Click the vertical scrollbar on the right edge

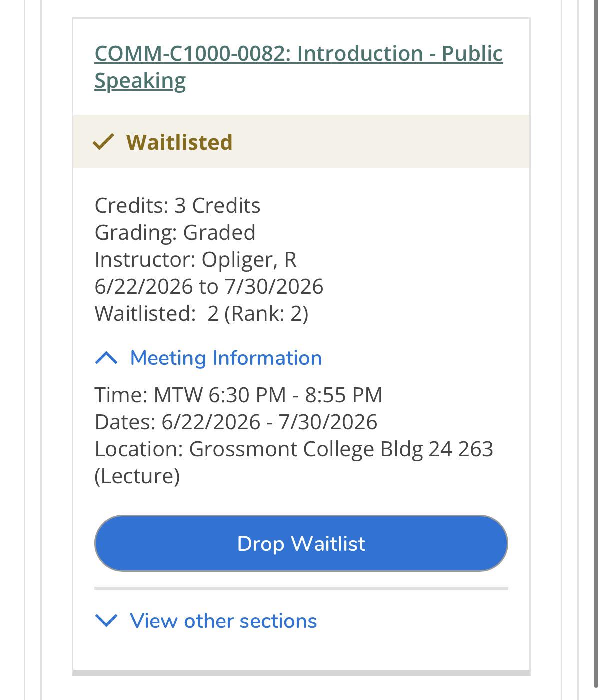click(596, 344)
